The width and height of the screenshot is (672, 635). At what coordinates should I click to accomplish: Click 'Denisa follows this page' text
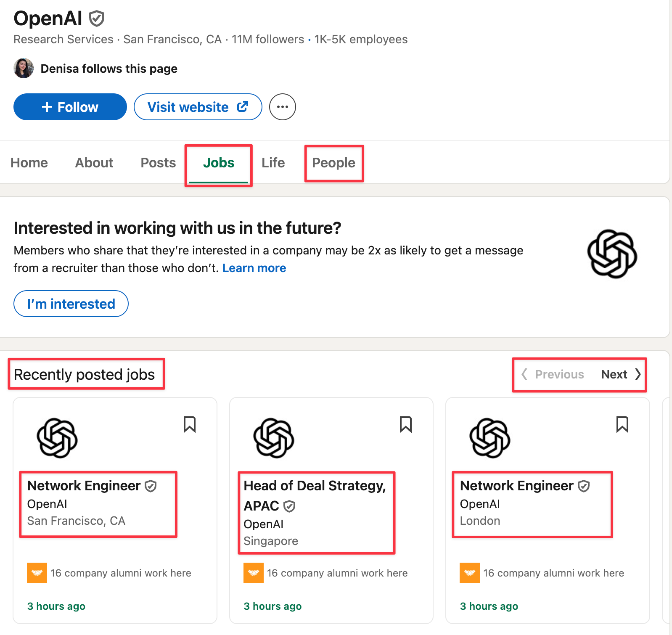tap(109, 69)
